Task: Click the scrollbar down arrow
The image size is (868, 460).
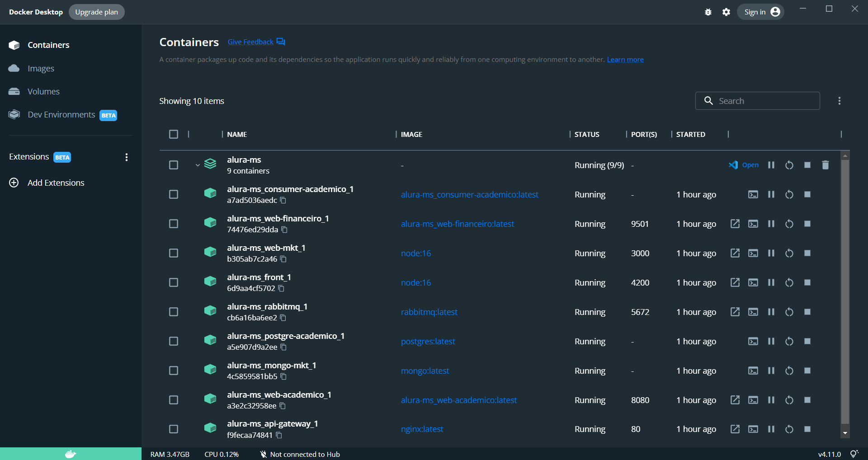Action: click(845, 433)
